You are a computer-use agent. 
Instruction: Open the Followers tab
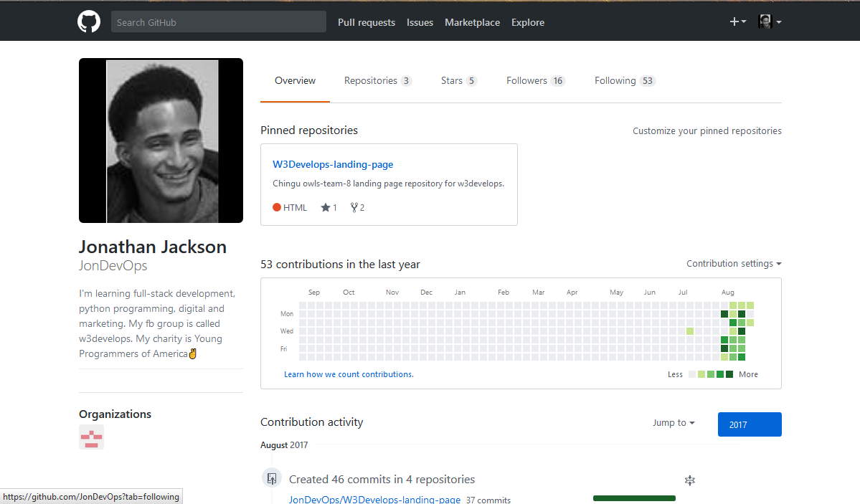point(535,80)
